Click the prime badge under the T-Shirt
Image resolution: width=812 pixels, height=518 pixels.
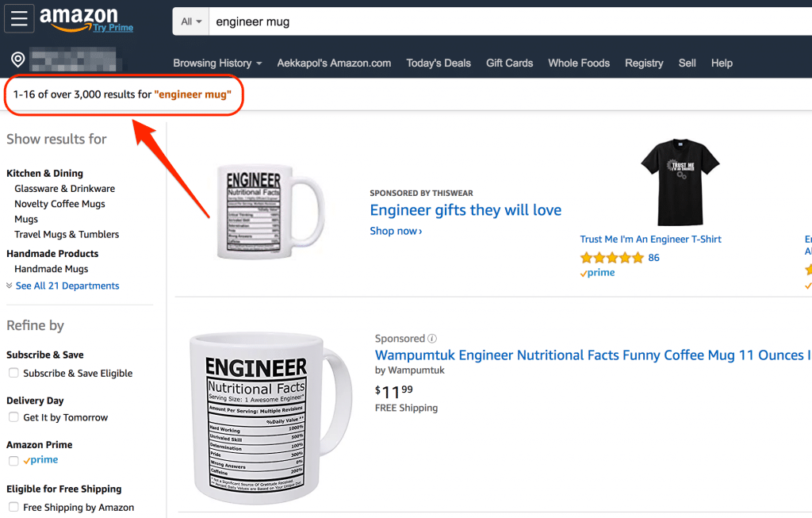tap(598, 273)
